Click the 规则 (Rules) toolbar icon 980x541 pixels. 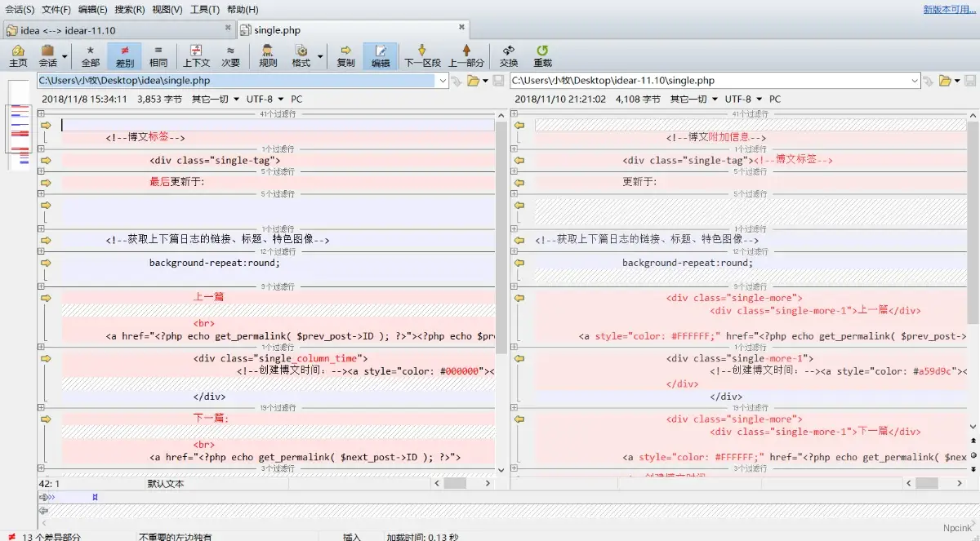pyautogui.click(x=268, y=55)
